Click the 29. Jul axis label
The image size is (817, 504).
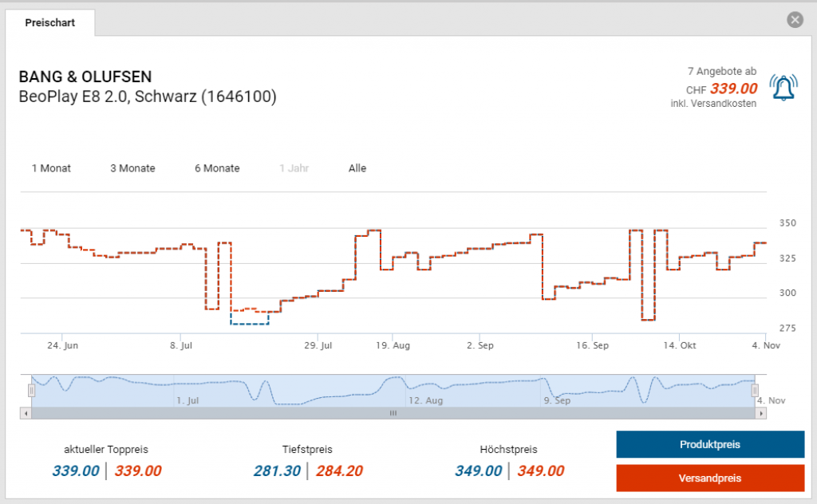click(x=318, y=345)
